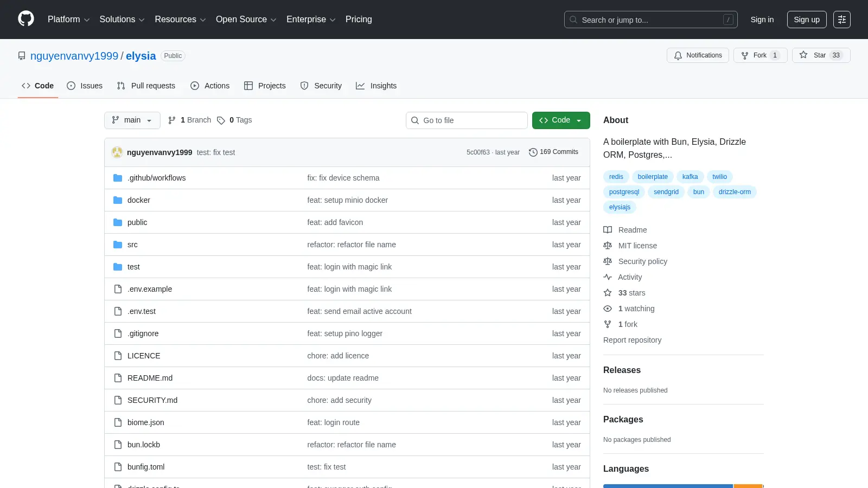Image resolution: width=868 pixels, height=488 pixels.
Task: Open the nguyenvanvy1999 owner profile link
Action: [74, 56]
